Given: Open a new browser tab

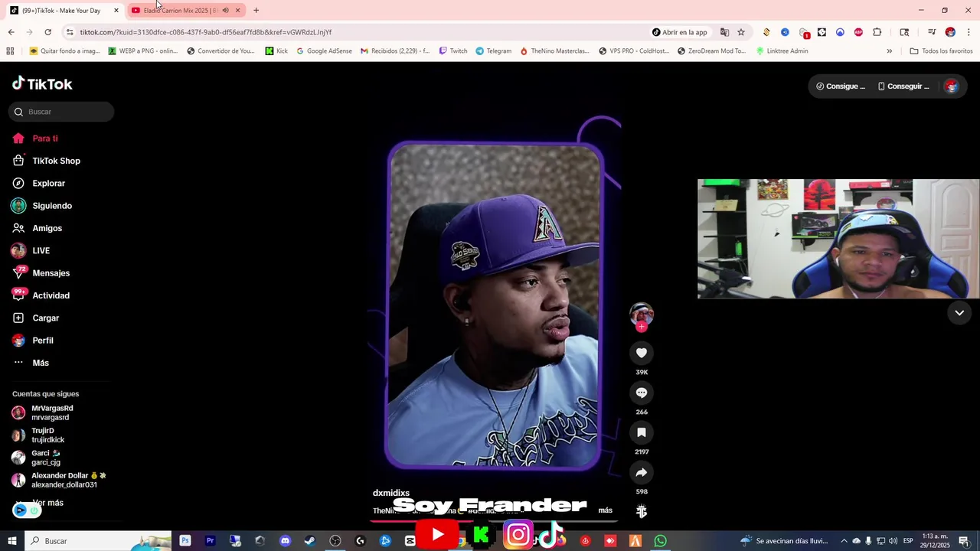Looking at the screenshot, I should (x=256, y=10).
